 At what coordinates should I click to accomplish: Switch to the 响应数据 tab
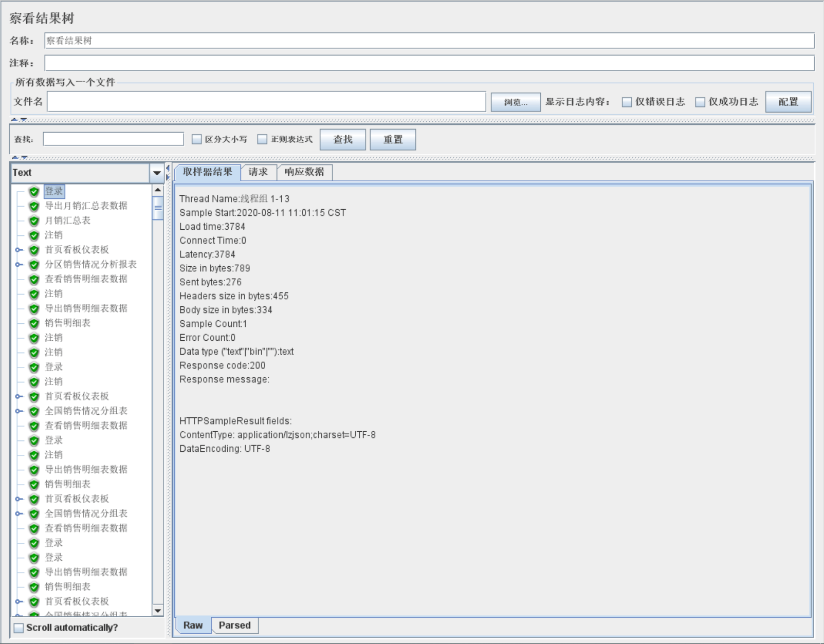pyautogui.click(x=304, y=172)
